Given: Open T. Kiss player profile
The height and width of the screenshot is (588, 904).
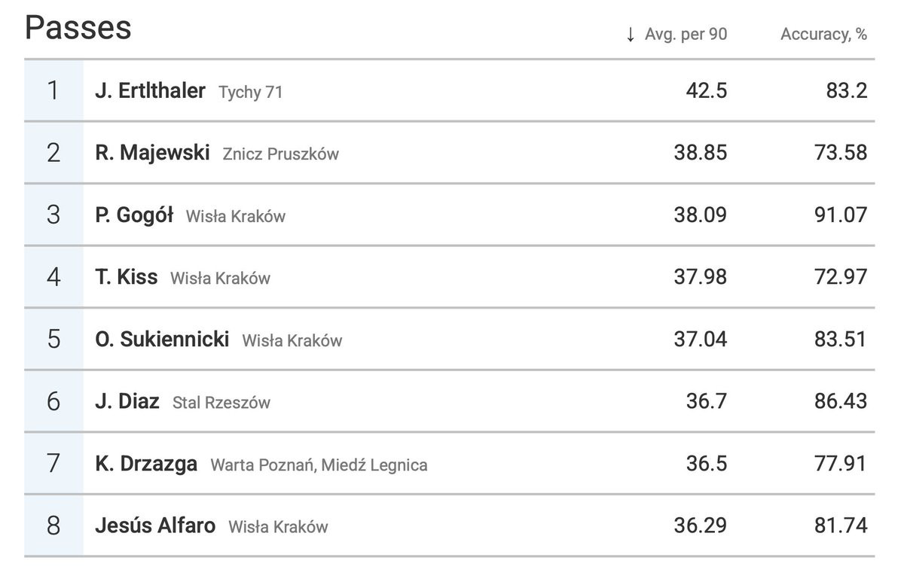Looking at the screenshot, I should coord(127,277).
